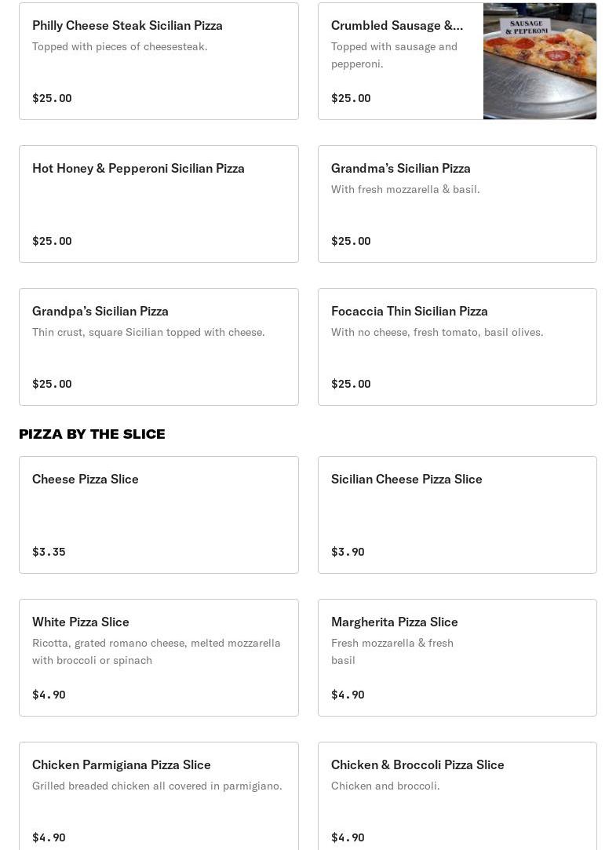Select the Crumbled Sausage & Pepperoni pizza title
Viewport: 616px width, 850px height.
(x=396, y=26)
